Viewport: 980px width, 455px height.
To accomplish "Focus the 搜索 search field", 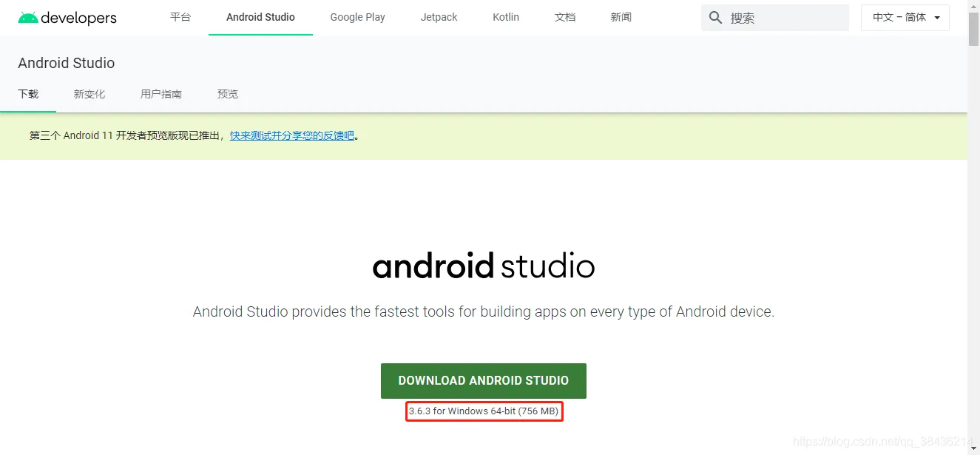I will point(775,18).
